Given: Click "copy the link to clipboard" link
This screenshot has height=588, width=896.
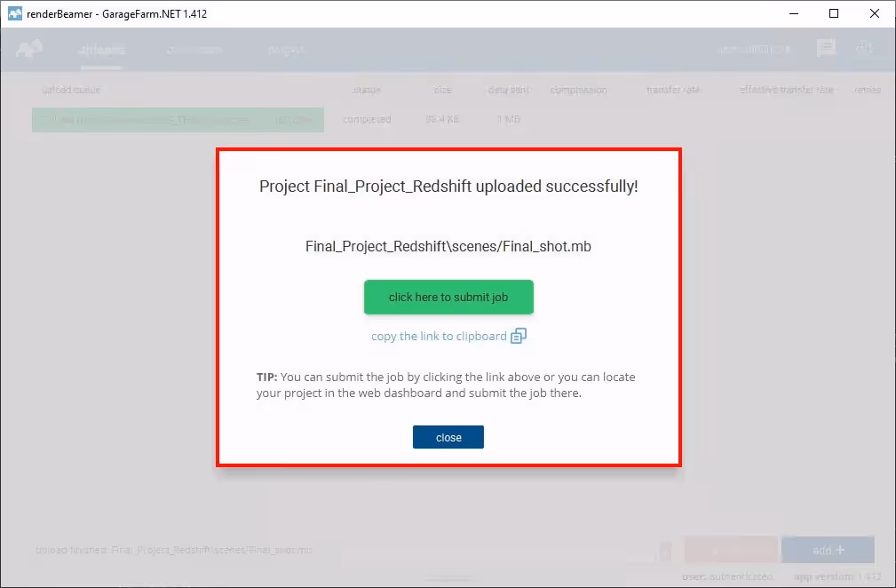Looking at the screenshot, I should [439, 336].
